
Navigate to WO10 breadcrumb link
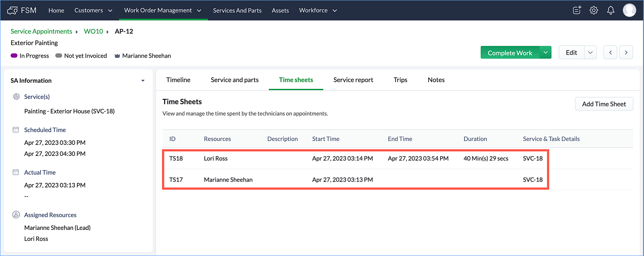pos(93,31)
